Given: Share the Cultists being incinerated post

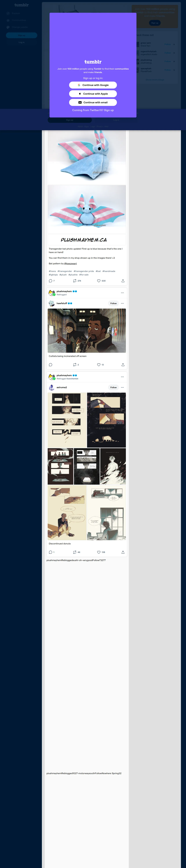Looking at the screenshot, I should click(123, 365).
